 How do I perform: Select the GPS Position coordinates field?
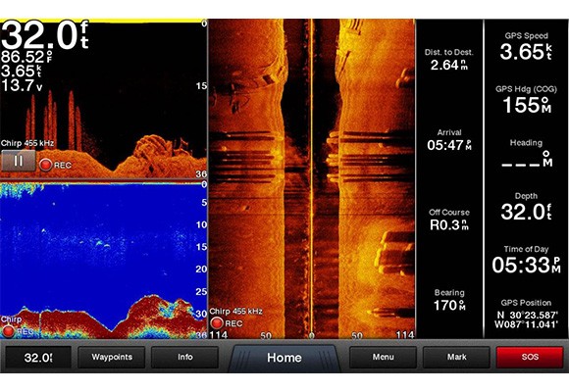[x=526, y=314]
